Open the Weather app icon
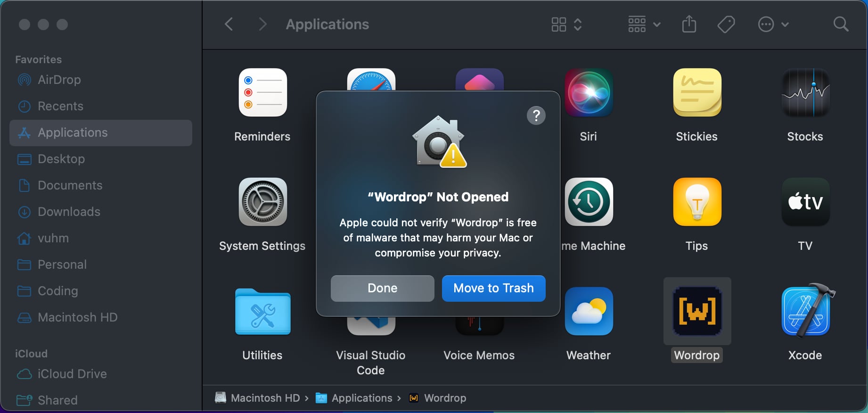Image resolution: width=868 pixels, height=413 pixels. tap(589, 311)
